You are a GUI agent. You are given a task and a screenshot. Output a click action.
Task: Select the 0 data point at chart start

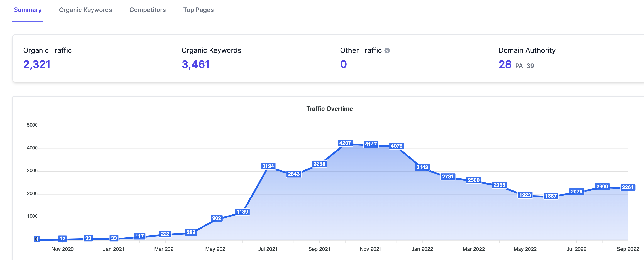coord(37,239)
